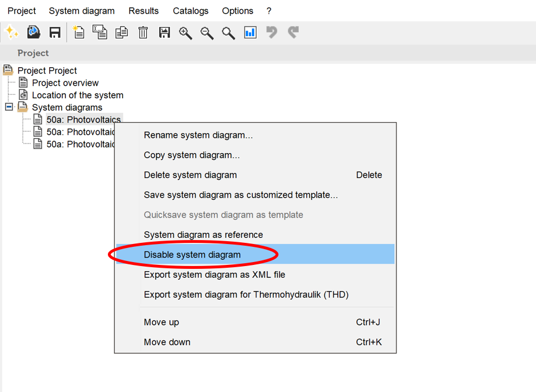Select Location of the system item
This screenshot has width=536, height=392.
coord(77,95)
